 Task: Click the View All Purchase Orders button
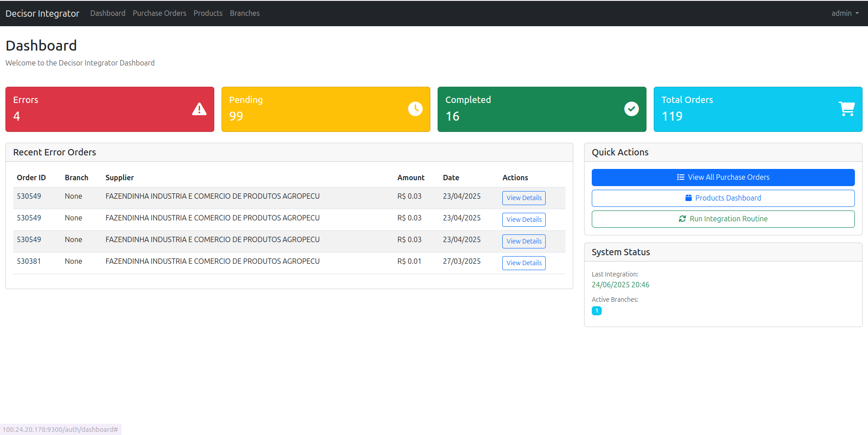723,178
